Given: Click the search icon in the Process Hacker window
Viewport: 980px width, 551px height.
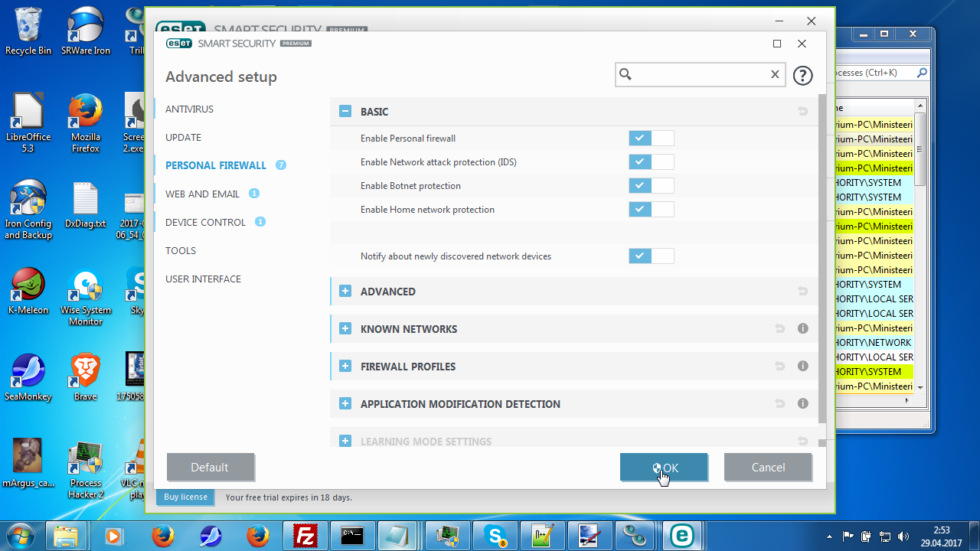Looking at the screenshot, I should pyautogui.click(x=922, y=73).
